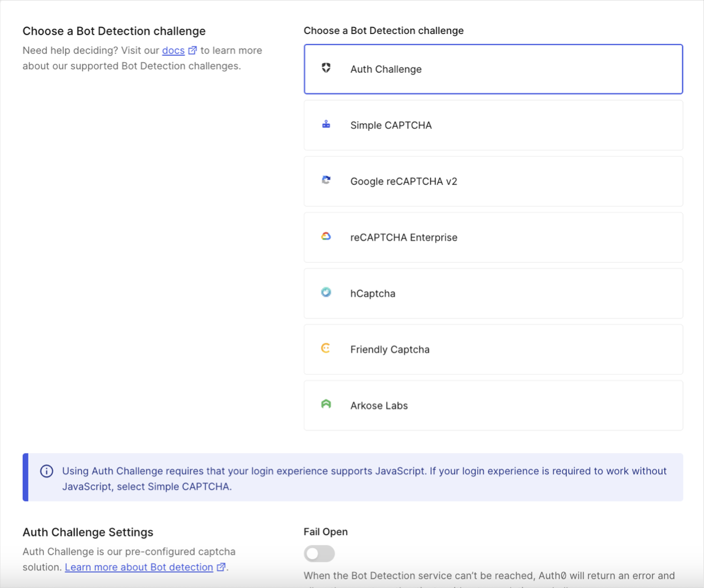Click the JavaScript requirement notice text
Image resolution: width=704 pixels, height=588 pixels.
point(364,479)
